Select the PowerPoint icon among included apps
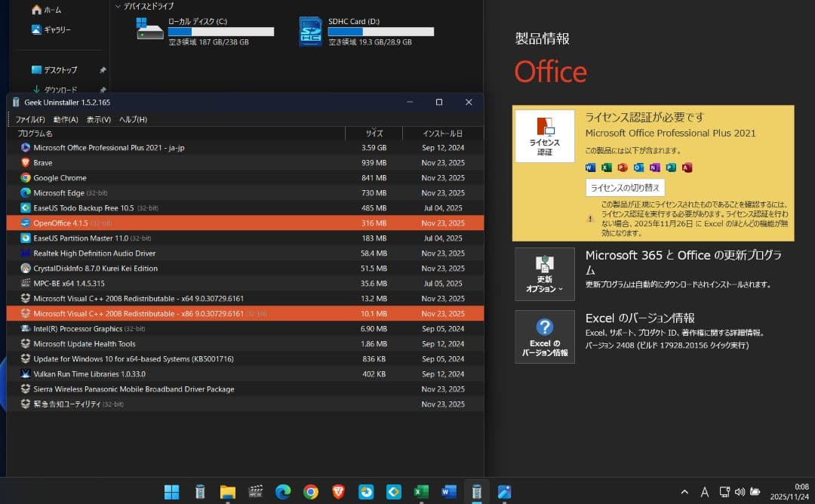The image size is (815, 504). click(621, 167)
